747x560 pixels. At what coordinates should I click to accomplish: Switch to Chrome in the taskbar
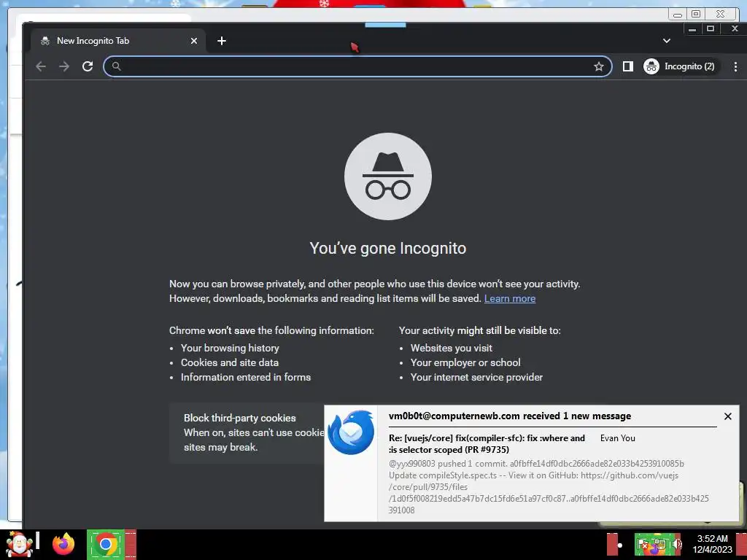(106, 544)
